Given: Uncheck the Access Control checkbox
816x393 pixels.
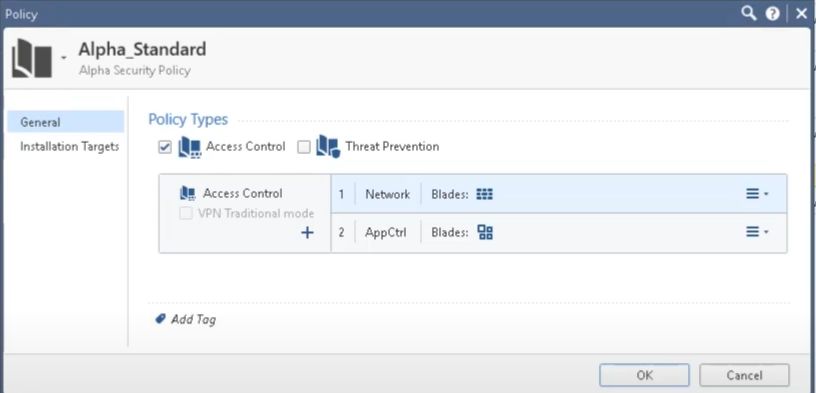Looking at the screenshot, I should pos(164,147).
